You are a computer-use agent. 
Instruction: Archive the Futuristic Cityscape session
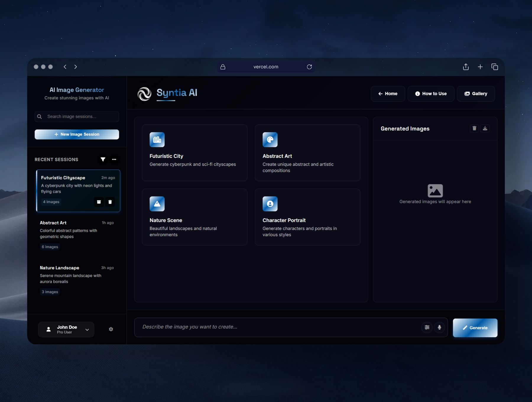(99, 202)
